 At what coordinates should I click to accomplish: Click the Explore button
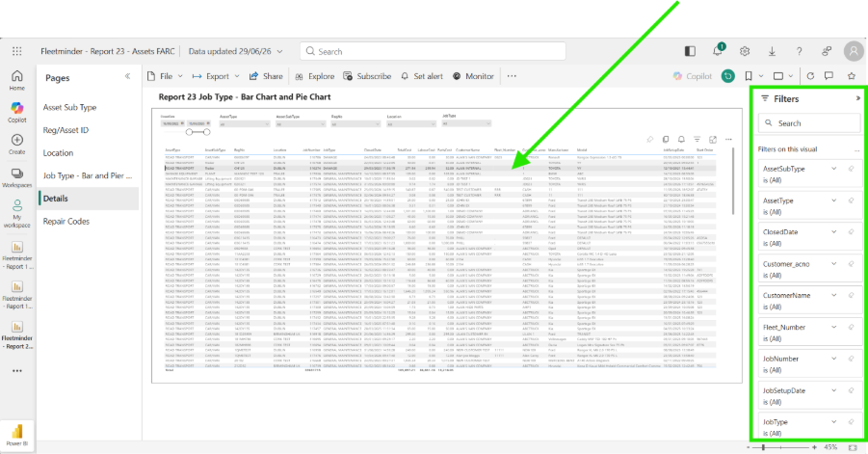314,76
